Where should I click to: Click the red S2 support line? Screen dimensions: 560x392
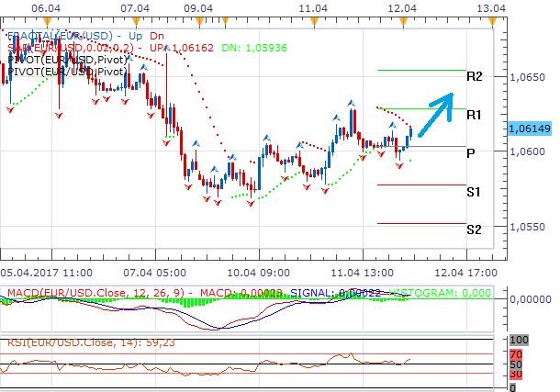(420, 223)
